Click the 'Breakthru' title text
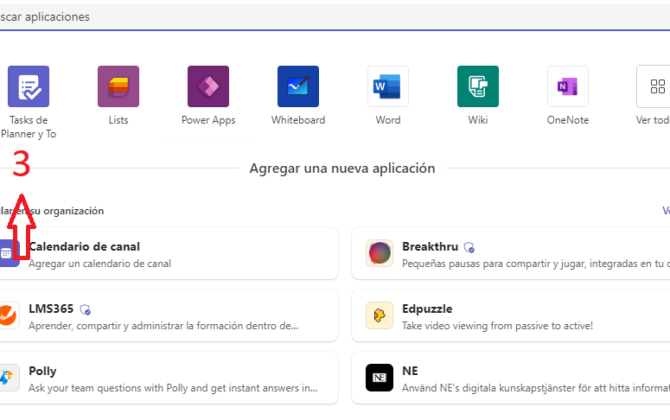 pyautogui.click(x=430, y=247)
